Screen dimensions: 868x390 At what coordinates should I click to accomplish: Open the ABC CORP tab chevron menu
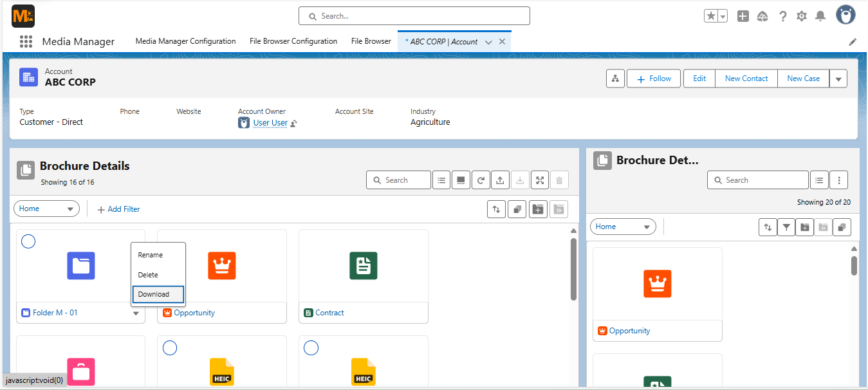[x=488, y=42]
